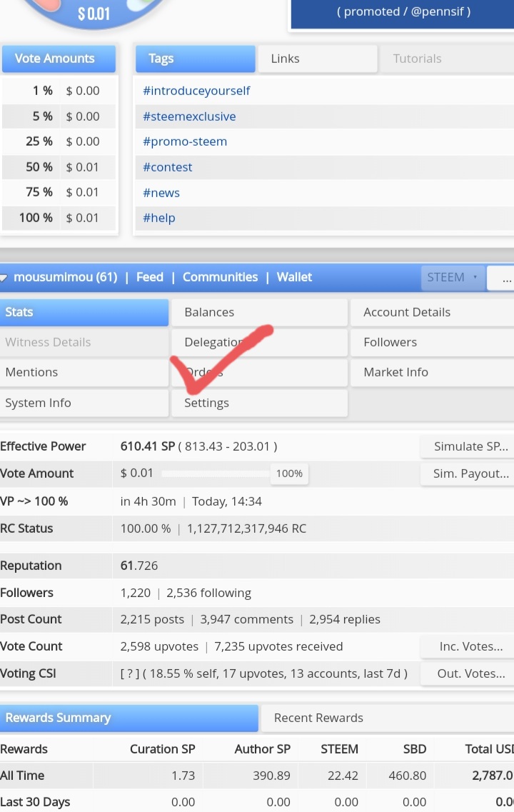Open the ellipsis more options button
The image size is (514, 812).
coord(501,278)
